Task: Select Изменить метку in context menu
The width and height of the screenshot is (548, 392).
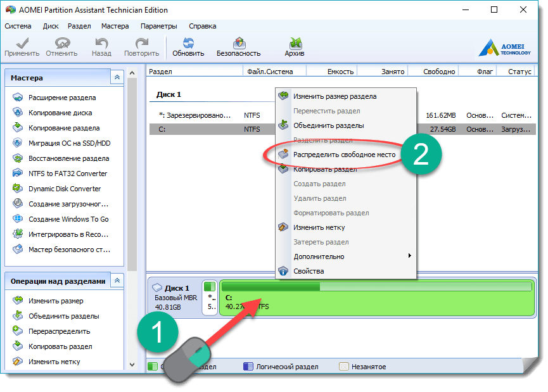Action: point(346,227)
